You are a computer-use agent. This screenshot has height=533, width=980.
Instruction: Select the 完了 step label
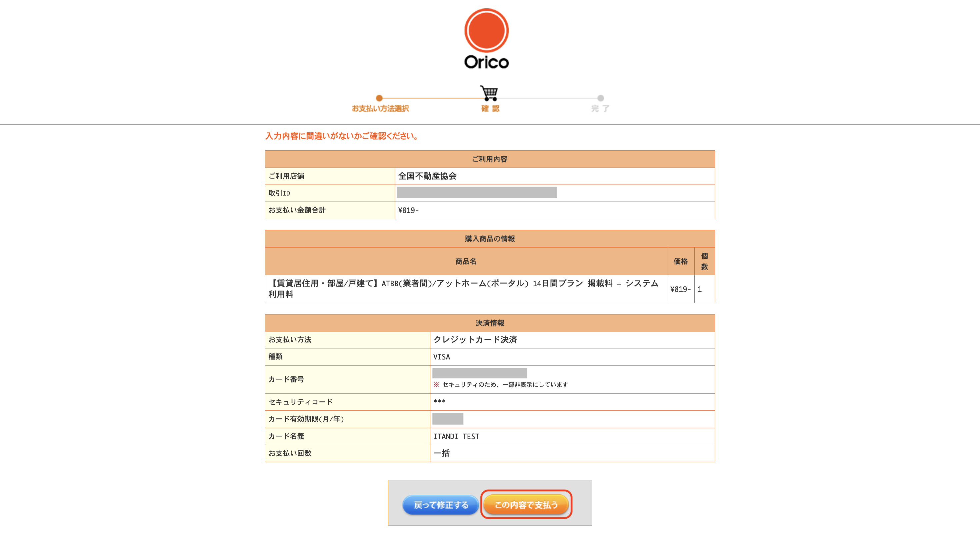point(600,109)
